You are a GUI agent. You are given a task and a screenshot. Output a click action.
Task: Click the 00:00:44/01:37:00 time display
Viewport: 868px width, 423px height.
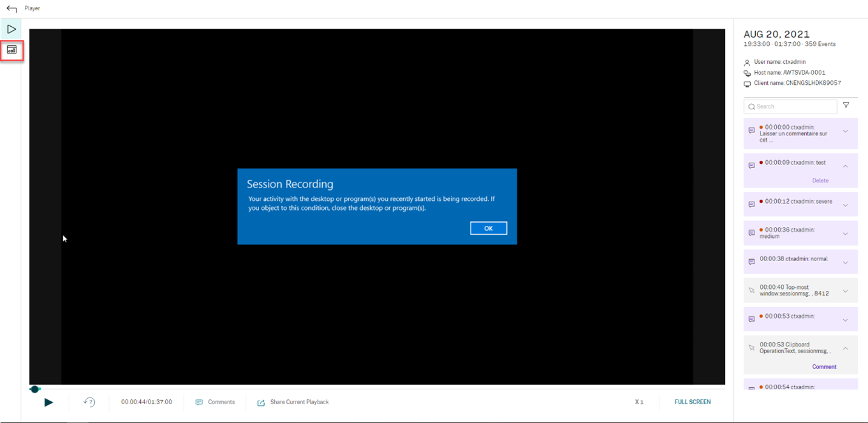click(x=146, y=402)
